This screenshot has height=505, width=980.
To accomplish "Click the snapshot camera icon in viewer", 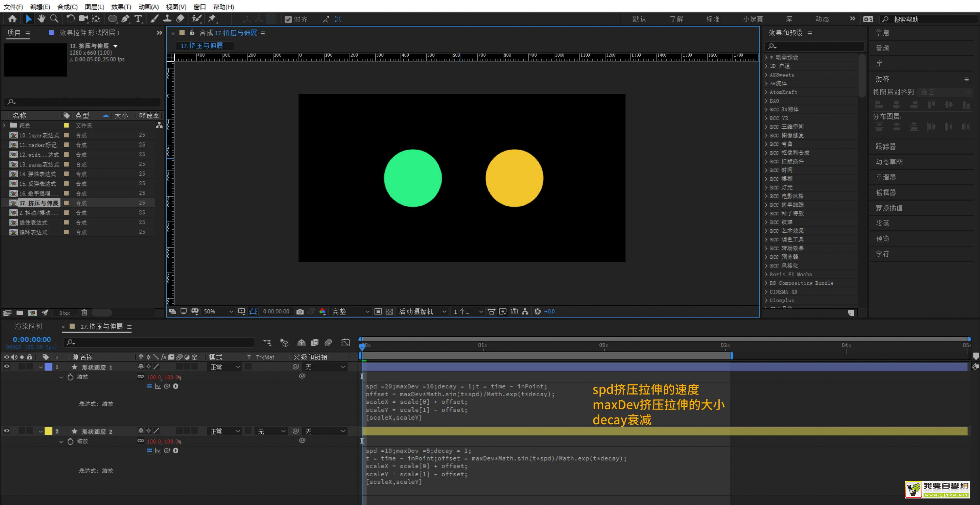I will tap(300, 312).
